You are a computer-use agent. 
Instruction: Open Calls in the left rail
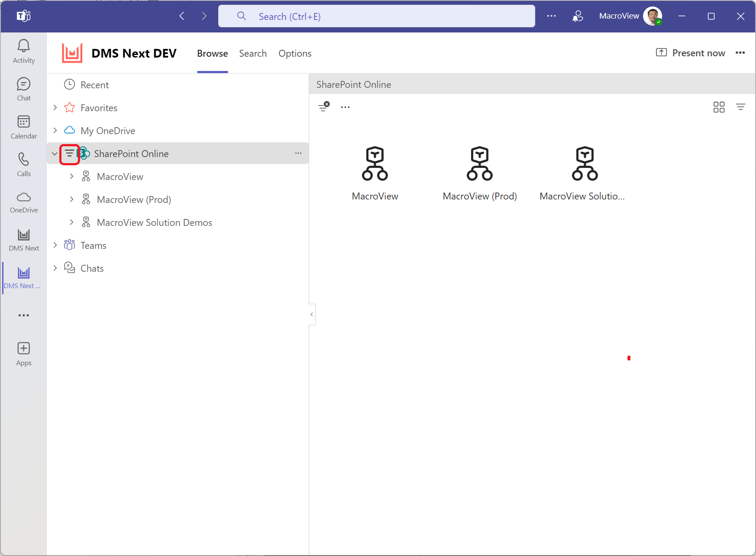(x=24, y=165)
